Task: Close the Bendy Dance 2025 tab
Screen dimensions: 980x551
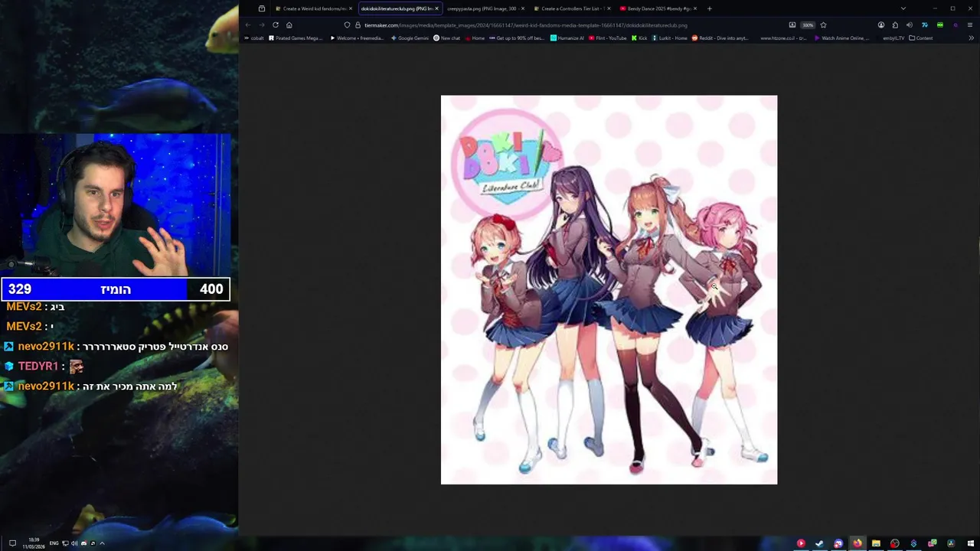Action: (694, 8)
